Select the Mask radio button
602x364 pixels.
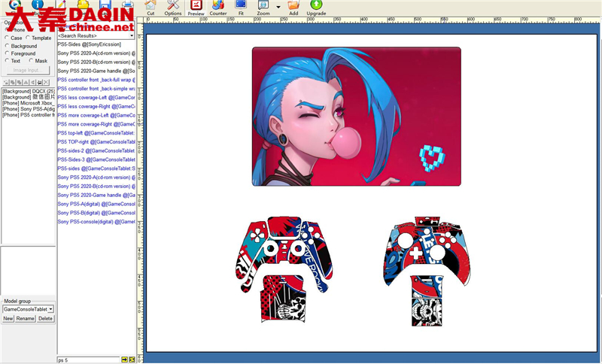coord(31,61)
